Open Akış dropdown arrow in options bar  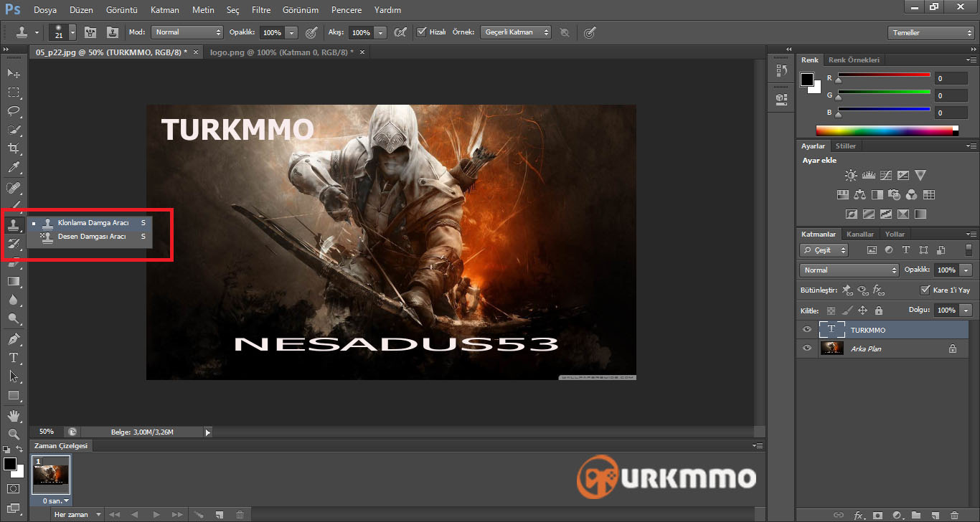pos(380,32)
